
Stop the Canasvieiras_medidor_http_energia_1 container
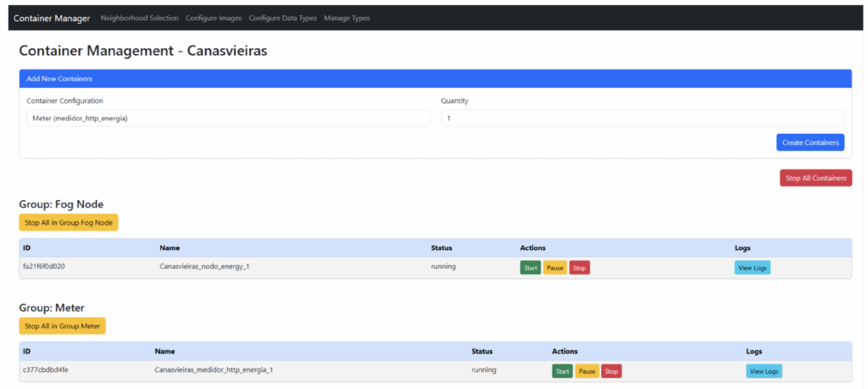612,371
